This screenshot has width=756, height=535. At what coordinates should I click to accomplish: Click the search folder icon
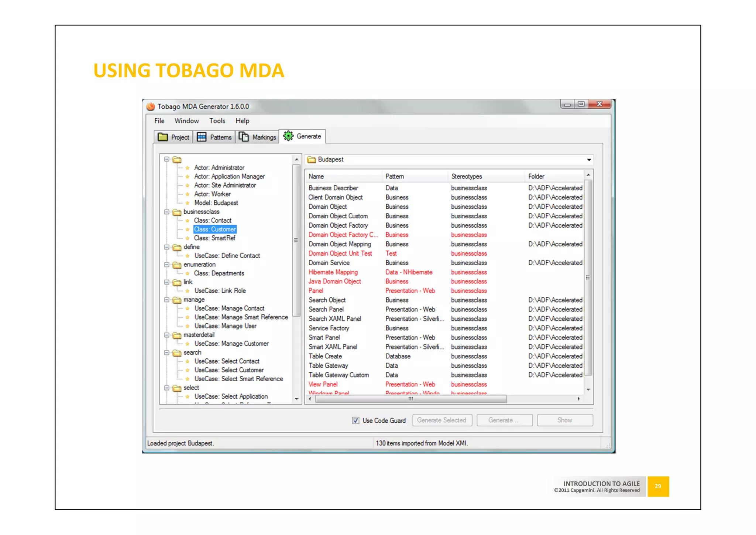pos(177,353)
